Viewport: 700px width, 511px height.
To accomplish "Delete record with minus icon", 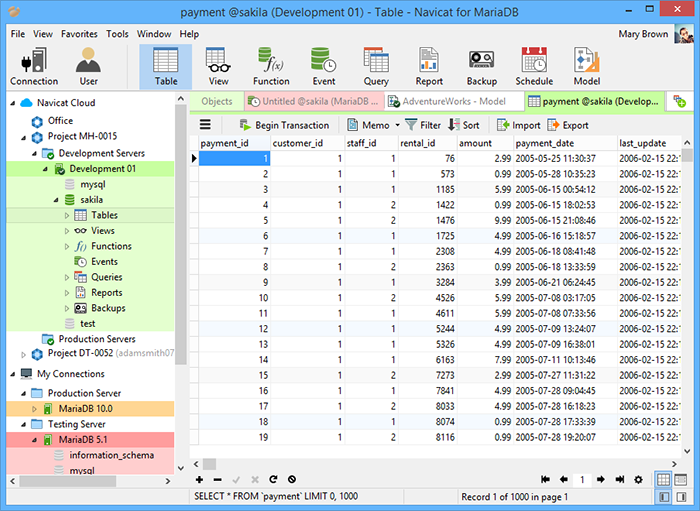I will pos(217,479).
